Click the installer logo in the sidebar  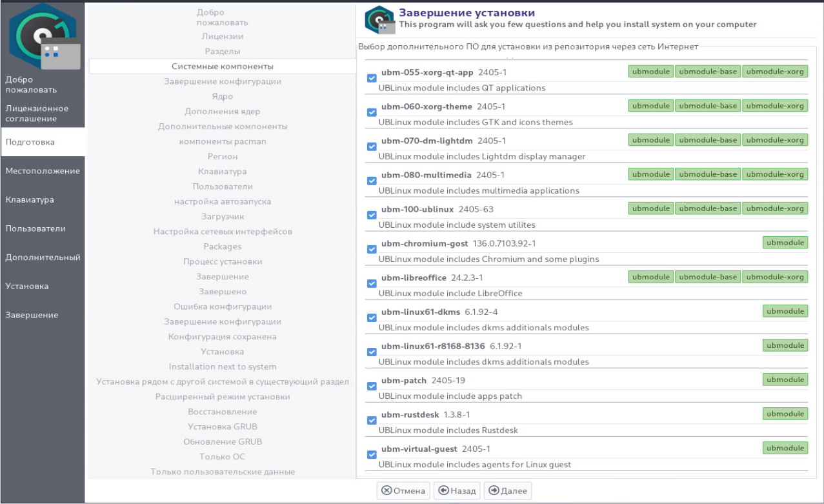[x=43, y=36]
